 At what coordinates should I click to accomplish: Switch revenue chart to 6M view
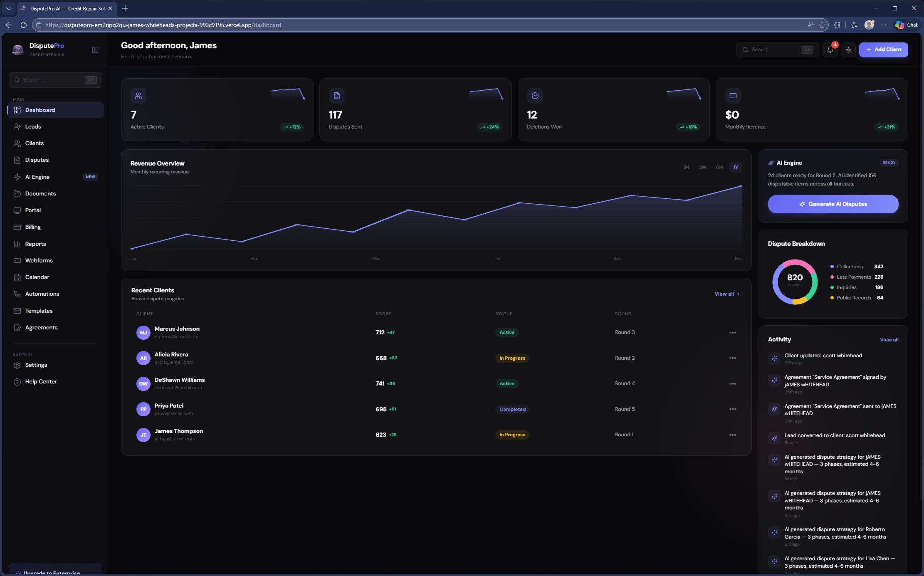point(719,167)
